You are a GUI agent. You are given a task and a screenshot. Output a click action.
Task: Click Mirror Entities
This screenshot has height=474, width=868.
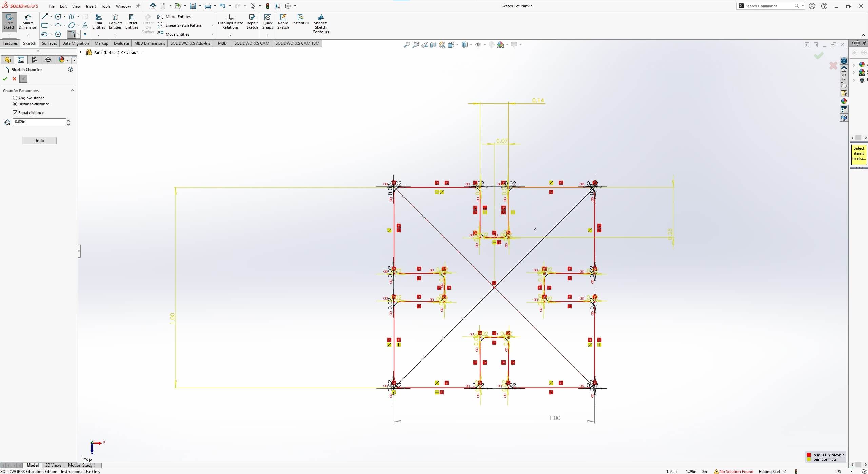click(174, 17)
